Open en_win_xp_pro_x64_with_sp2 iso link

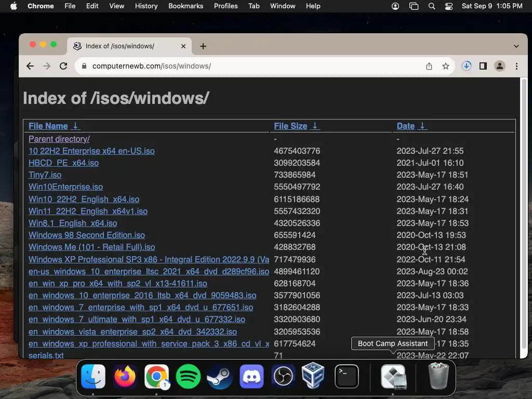118,283
